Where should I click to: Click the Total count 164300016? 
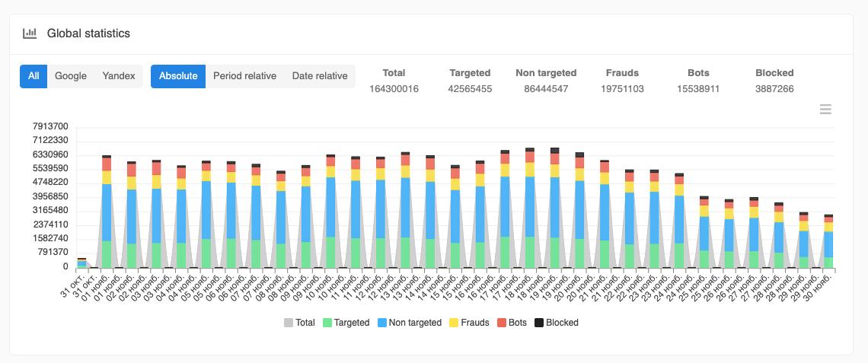pyautogui.click(x=394, y=89)
